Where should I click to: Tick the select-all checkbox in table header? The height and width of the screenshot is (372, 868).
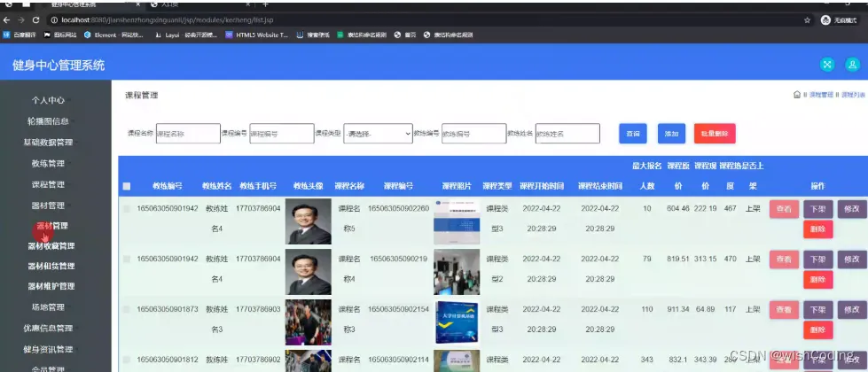coord(127,186)
